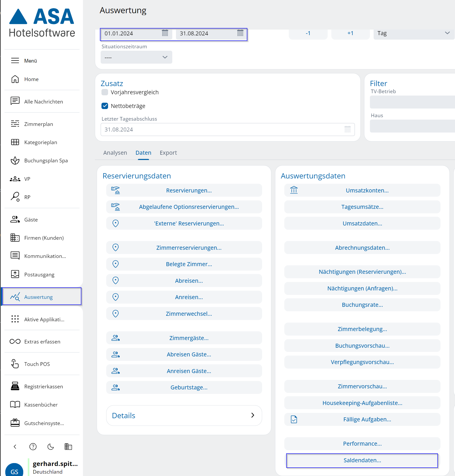Image resolution: width=455 pixels, height=476 pixels.
Task: Open calendar picker for start date 01.01.2024
Action: (165, 33)
